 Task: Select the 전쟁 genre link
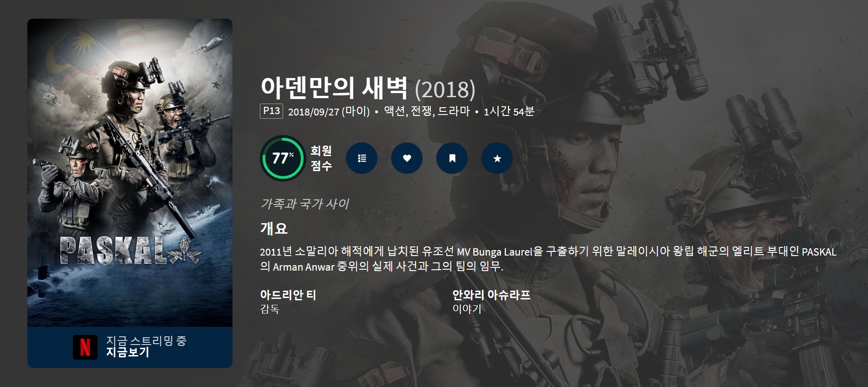pos(421,111)
